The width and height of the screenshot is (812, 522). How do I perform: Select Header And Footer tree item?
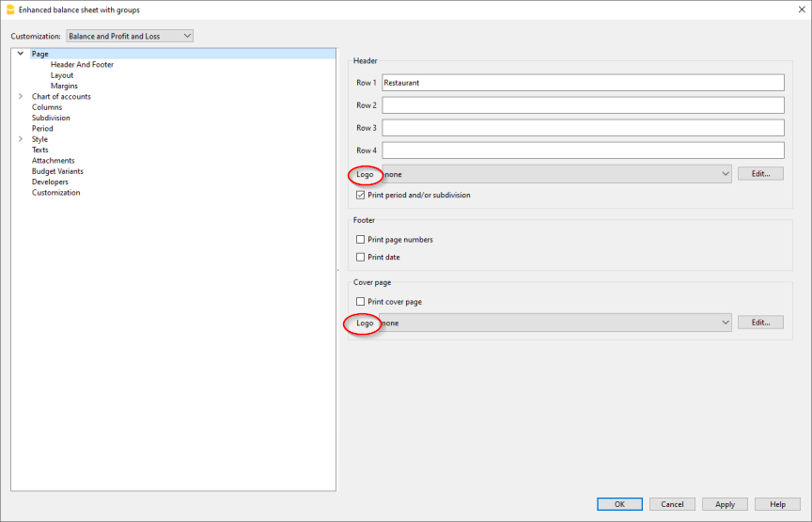pyautogui.click(x=82, y=64)
